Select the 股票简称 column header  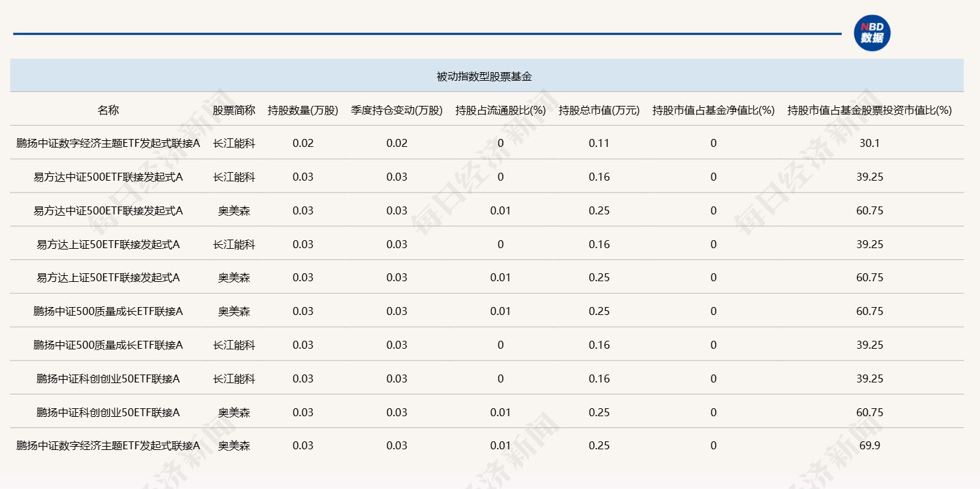tap(234, 111)
